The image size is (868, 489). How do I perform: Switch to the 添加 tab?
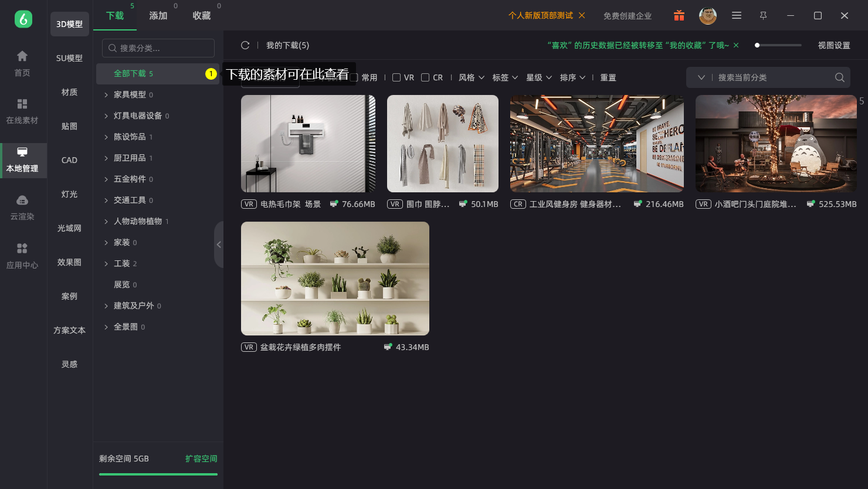pos(158,16)
